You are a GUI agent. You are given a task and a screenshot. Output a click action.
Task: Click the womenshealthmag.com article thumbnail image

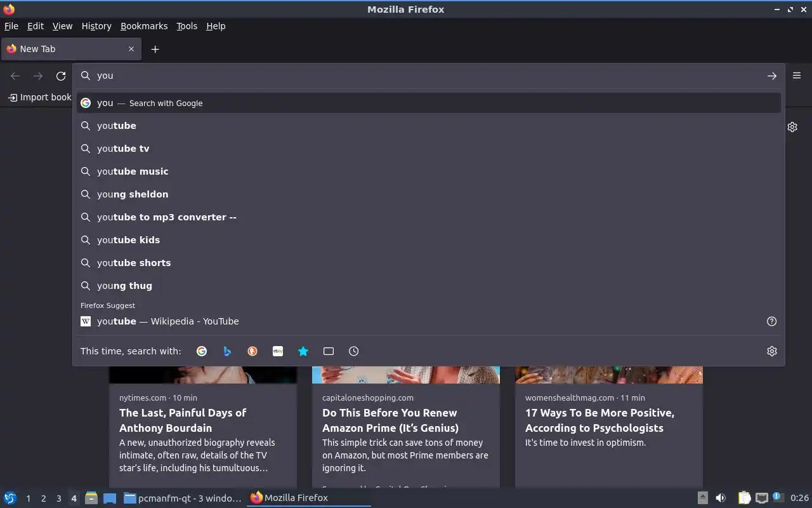(609, 375)
